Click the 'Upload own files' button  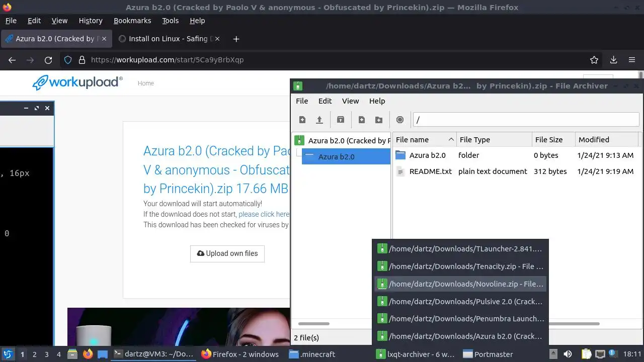tap(227, 253)
